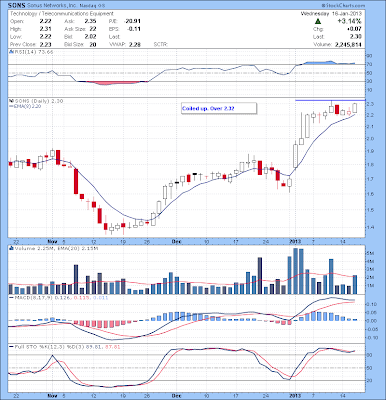The image size is (386, 400).
Task: Click the SONS (Daily) candlestick legend icon
Action: click(x=10, y=101)
